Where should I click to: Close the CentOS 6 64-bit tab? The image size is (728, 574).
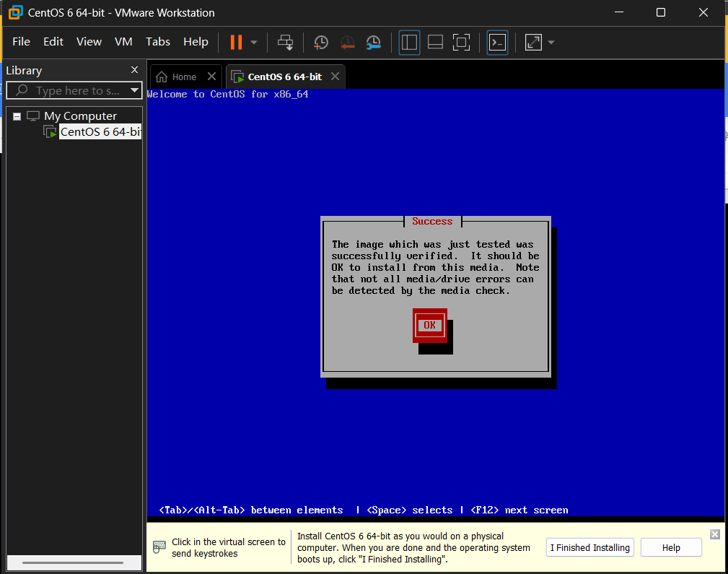point(336,77)
